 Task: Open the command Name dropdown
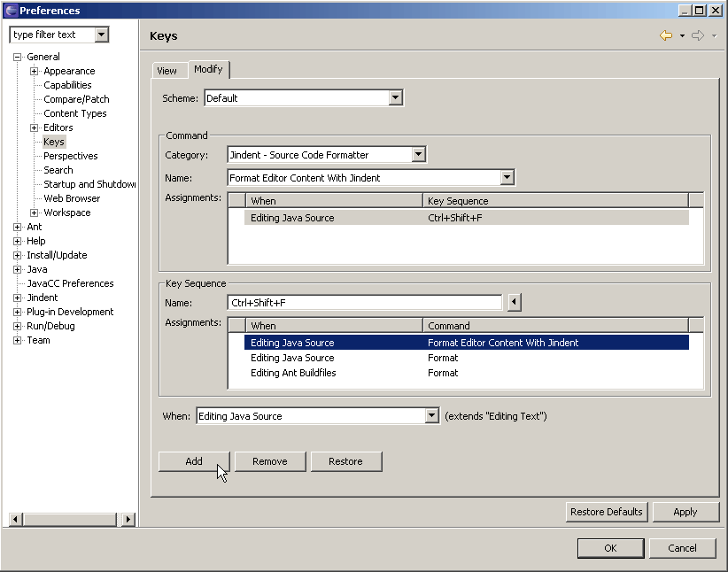click(x=507, y=178)
